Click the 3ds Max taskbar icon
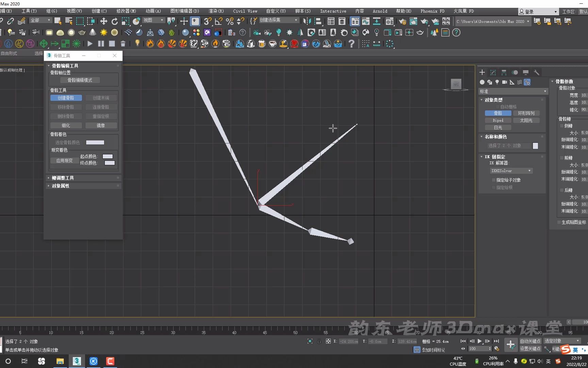The image size is (588, 368). tap(77, 361)
